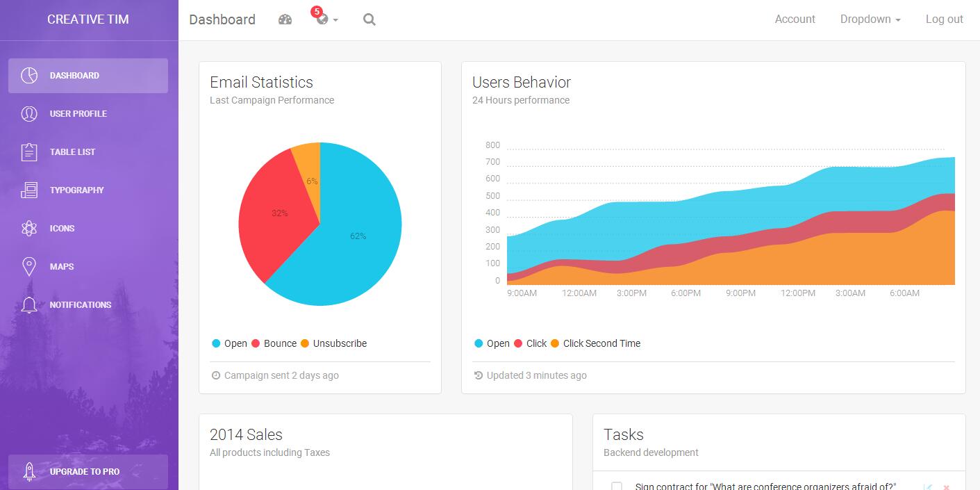Image resolution: width=980 pixels, height=490 pixels.
Task: Click the orange Click Second Time legend dot
Action: (x=554, y=343)
